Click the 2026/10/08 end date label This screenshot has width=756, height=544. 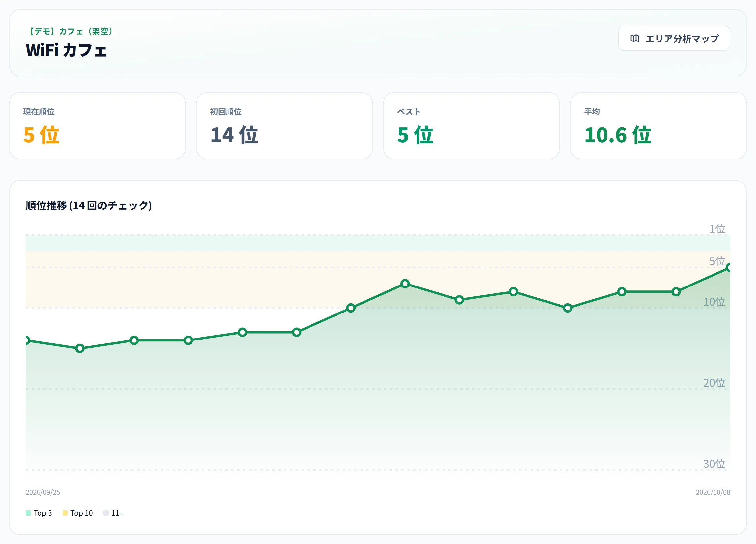(x=713, y=492)
